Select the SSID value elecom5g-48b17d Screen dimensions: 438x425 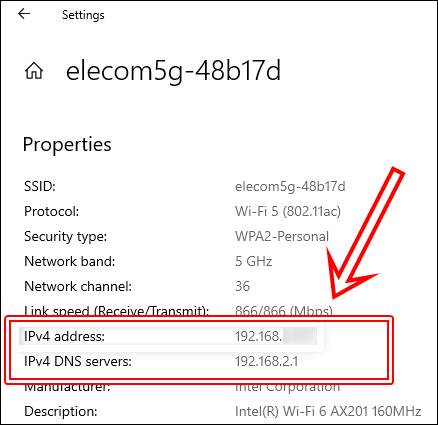coord(290,187)
